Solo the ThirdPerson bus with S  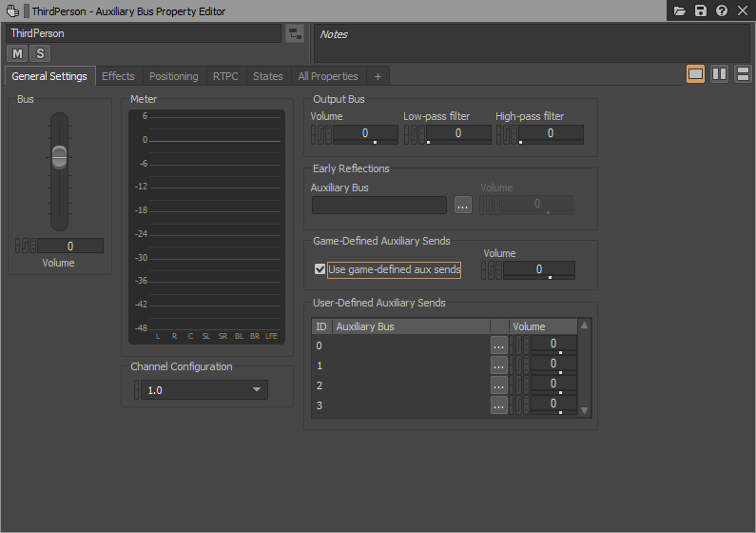40,53
